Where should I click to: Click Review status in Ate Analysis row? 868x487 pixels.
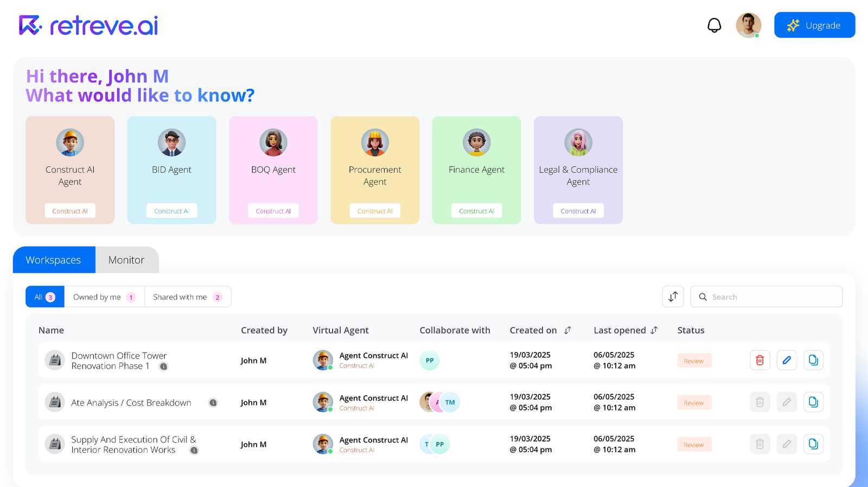click(x=694, y=403)
